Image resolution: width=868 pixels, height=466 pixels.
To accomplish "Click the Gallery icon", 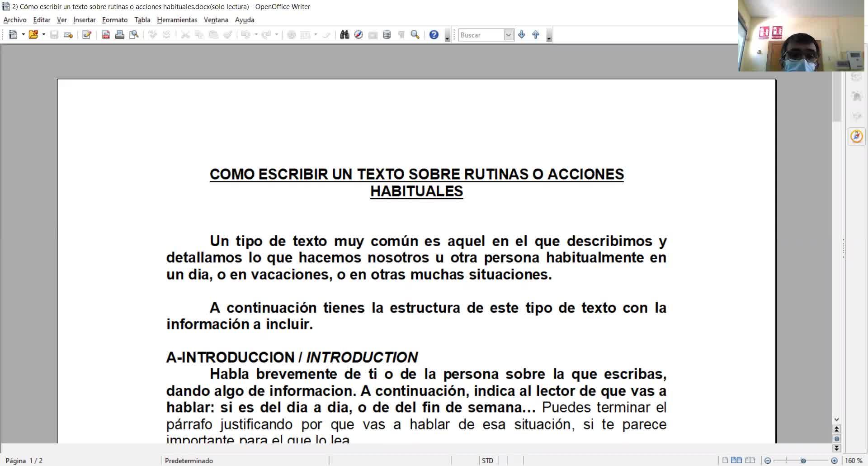I will pyautogui.click(x=373, y=35).
